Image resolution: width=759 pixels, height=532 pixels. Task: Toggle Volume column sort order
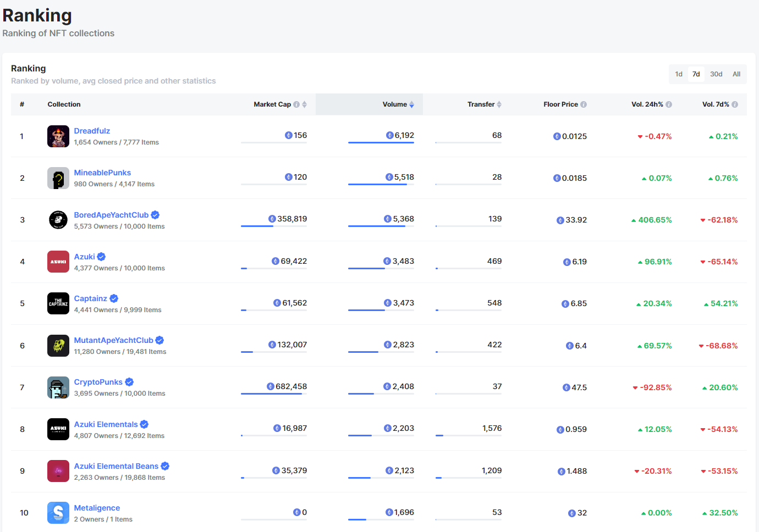click(411, 104)
